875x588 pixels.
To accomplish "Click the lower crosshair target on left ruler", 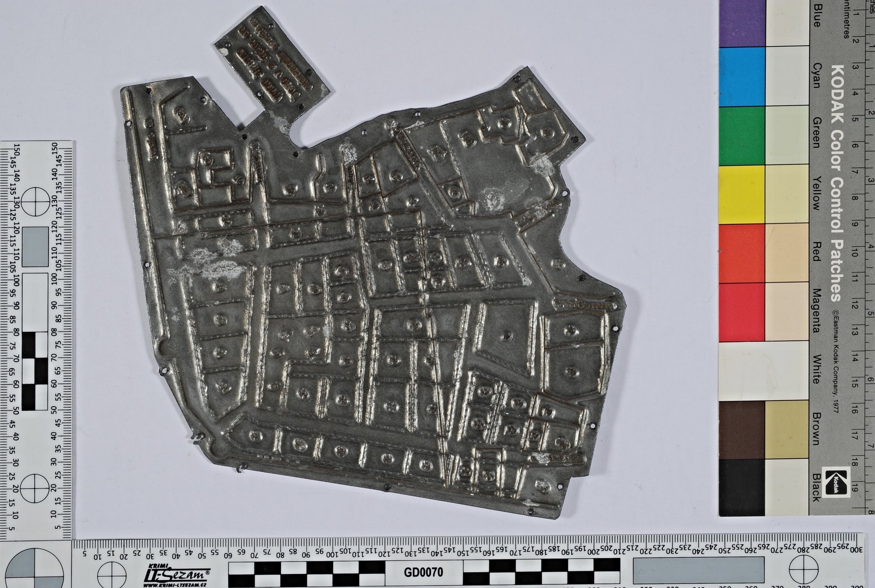I will [x=34, y=488].
